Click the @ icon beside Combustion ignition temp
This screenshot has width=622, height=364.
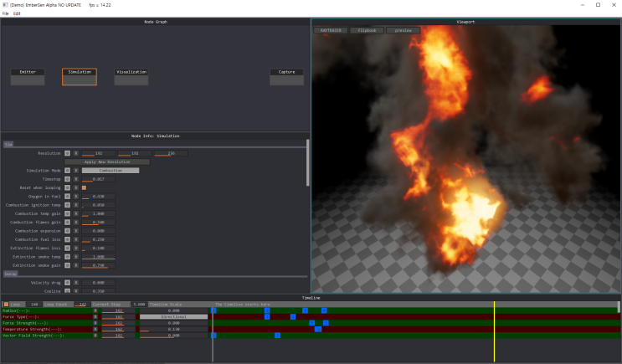point(68,205)
